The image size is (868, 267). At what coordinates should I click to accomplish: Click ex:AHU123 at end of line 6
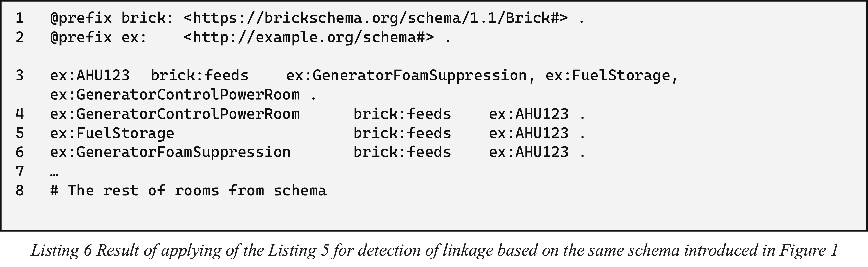point(529,152)
